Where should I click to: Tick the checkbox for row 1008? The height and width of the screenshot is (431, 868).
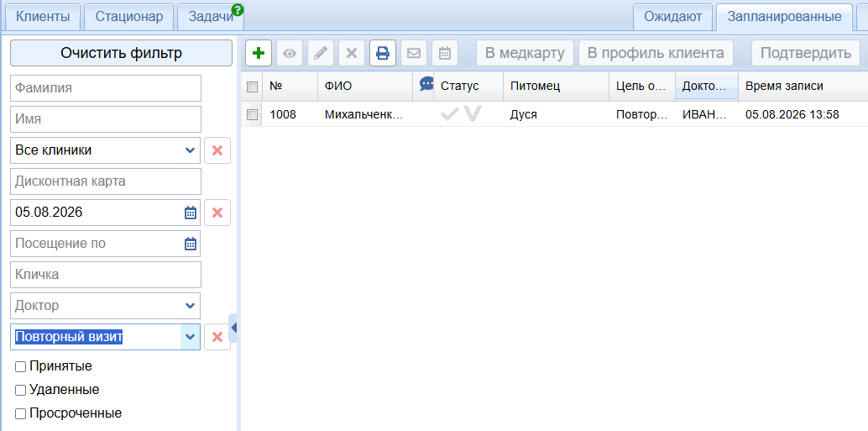click(252, 114)
